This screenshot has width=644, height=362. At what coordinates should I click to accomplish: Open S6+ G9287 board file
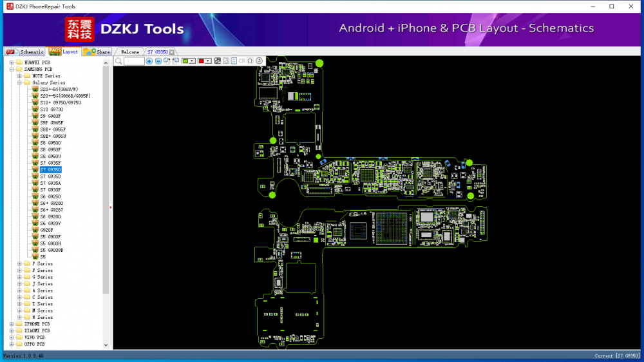(x=52, y=210)
